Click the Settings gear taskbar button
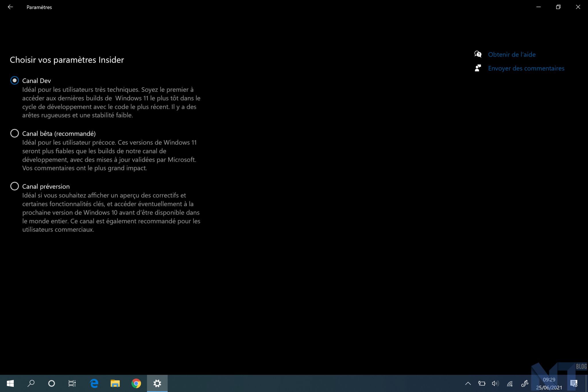Image resolution: width=588 pixels, height=392 pixels. click(x=157, y=383)
